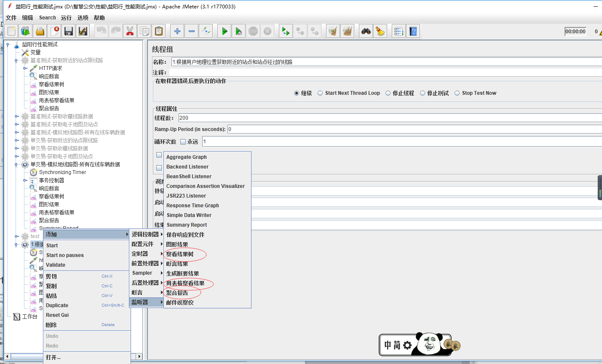Open Help with the question-mark book icon
The image size is (602, 364).
pos(413,31)
